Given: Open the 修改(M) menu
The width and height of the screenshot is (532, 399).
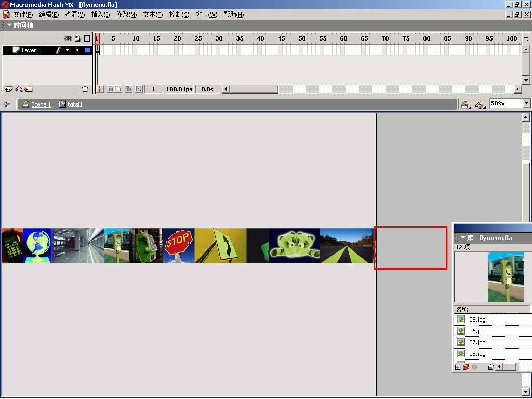Looking at the screenshot, I should tap(126, 15).
